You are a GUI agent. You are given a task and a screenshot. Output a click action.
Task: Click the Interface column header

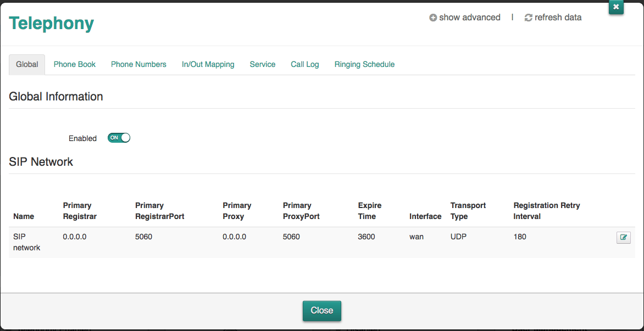[425, 216]
